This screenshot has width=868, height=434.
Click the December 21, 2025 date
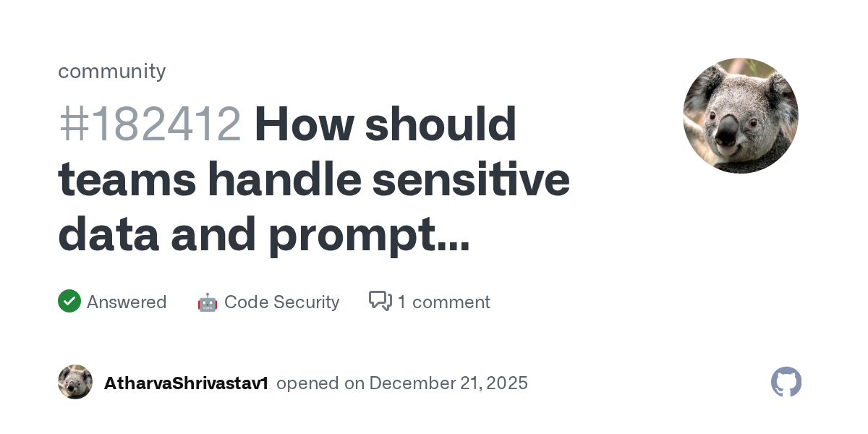pyautogui.click(x=448, y=383)
